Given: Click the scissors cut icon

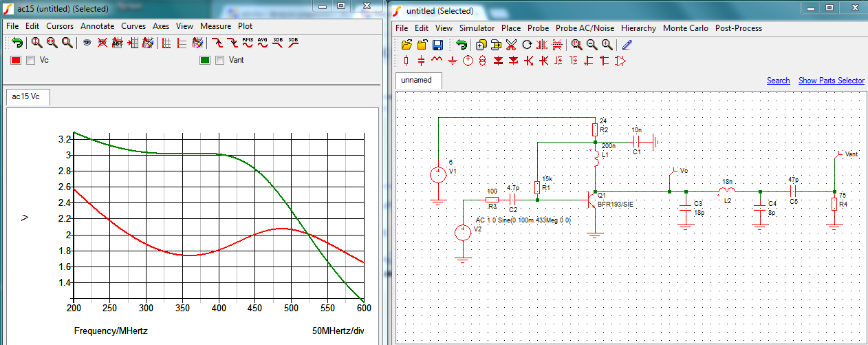Looking at the screenshot, I should click(x=511, y=45).
